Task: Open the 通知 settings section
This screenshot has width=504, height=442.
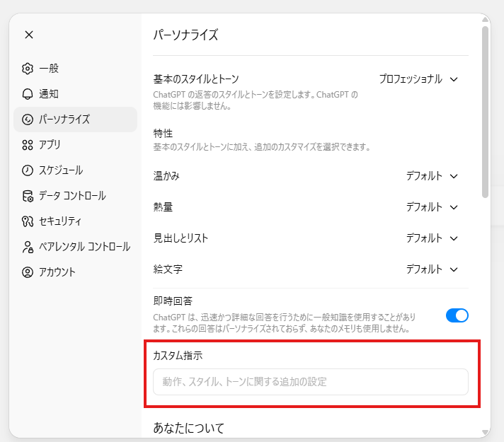Action: pyautogui.click(x=75, y=94)
